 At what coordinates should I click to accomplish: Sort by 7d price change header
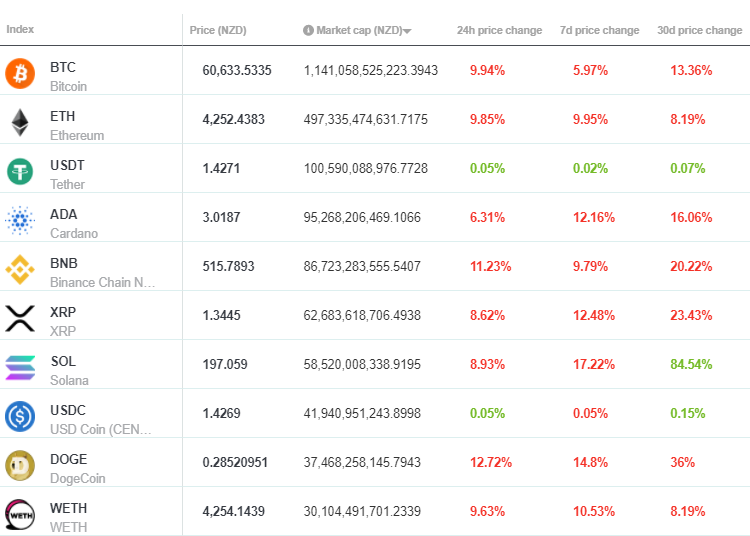pyautogui.click(x=599, y=30)
